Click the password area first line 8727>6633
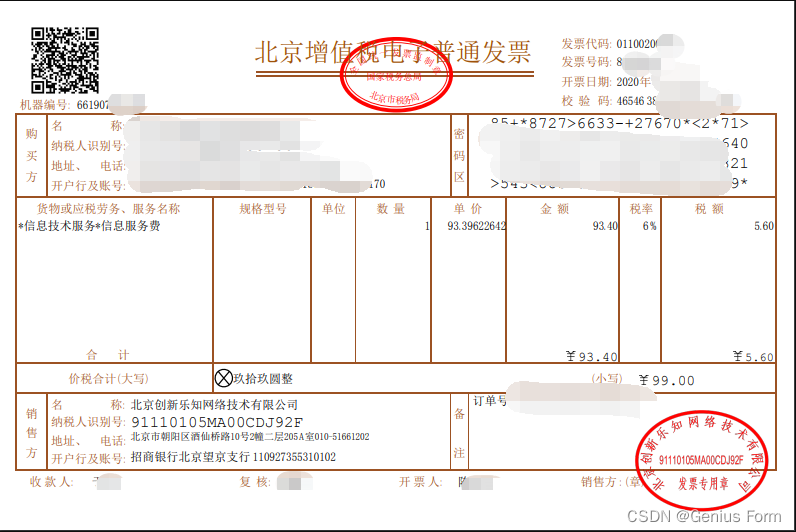The image size is (796, 532). click(x=619, y=123)
